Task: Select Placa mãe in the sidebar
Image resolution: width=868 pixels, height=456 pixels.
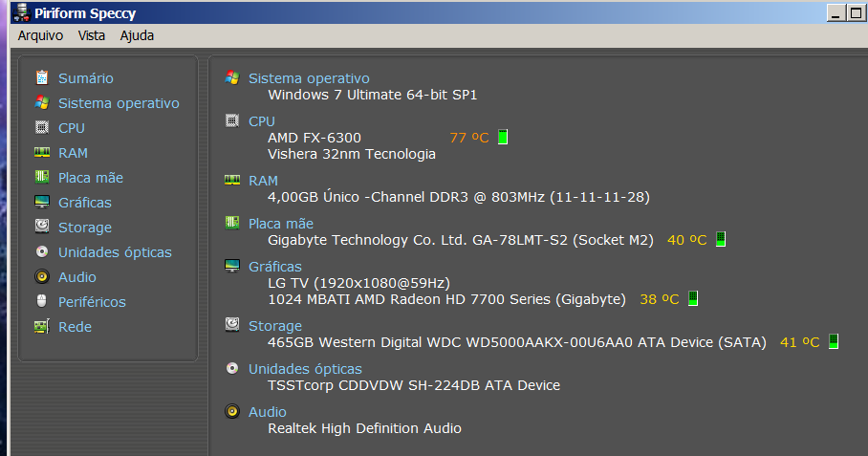Action: [x=91, y=178]
